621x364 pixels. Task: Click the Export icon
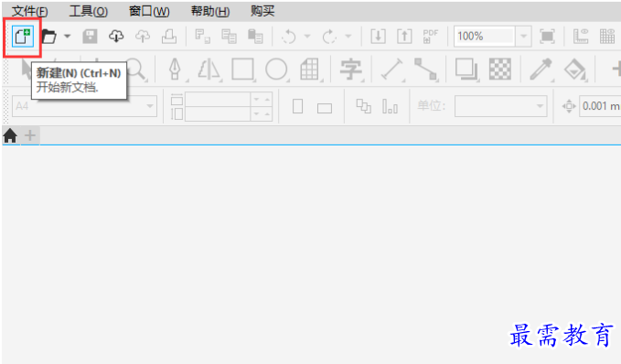point(404,37)
